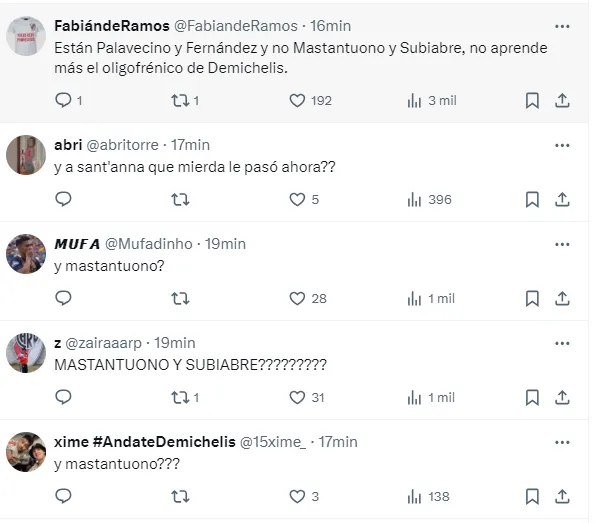This screenshot has width=608, height=523.
Task: Reply to abri's tweet about sant'anna
Action: 63,199
